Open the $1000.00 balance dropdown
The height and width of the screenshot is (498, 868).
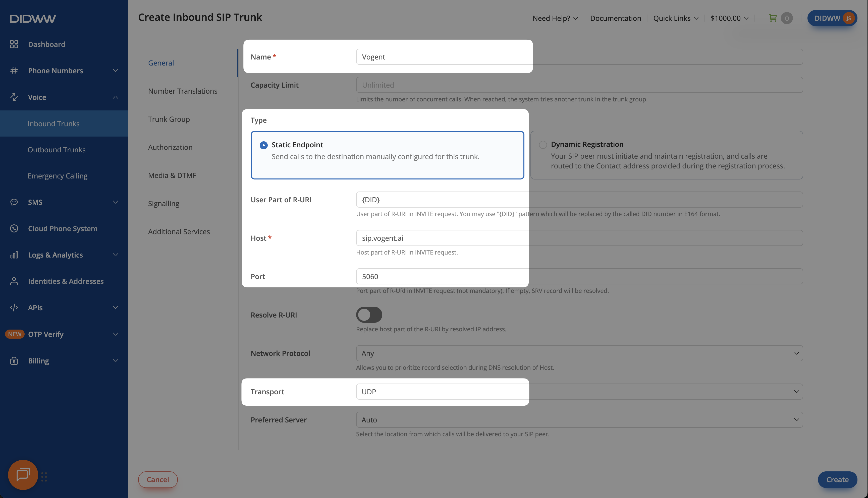(729, 18)
